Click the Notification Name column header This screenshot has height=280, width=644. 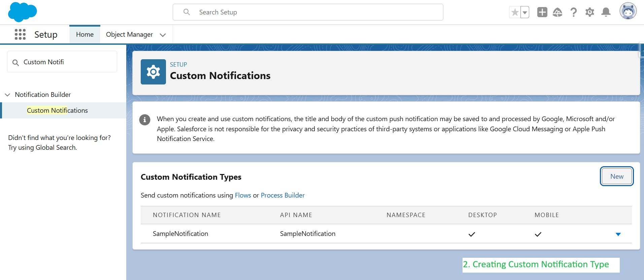point(187,215)
